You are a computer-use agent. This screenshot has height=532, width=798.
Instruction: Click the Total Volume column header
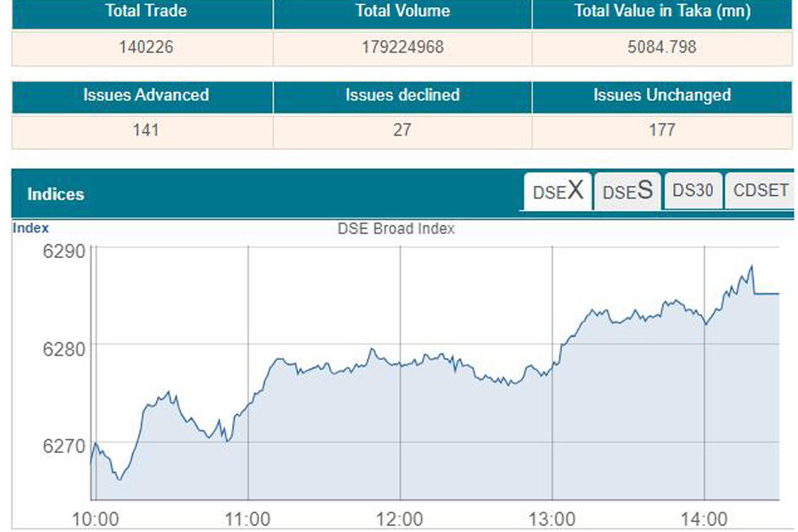coord(403,12)
